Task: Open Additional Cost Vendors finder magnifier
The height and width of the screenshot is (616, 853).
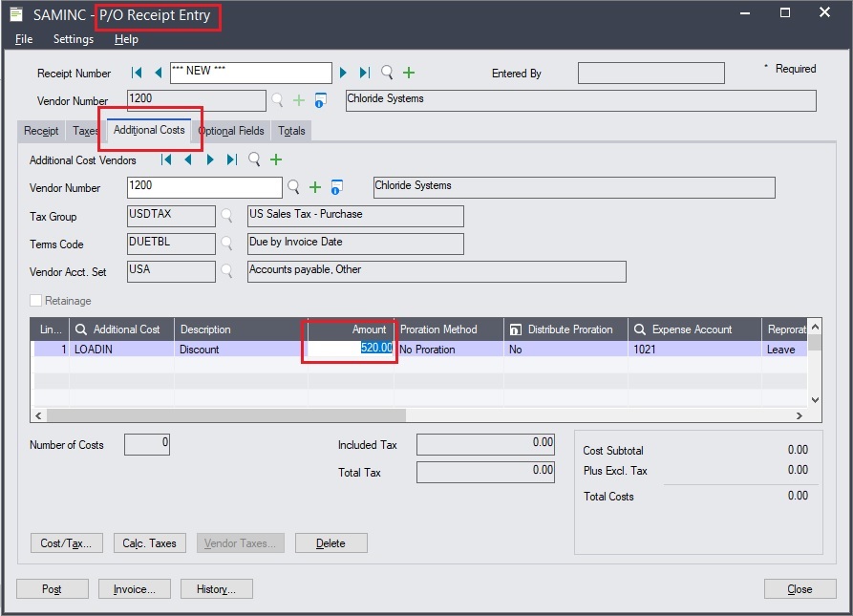Action: pos(254,159)
